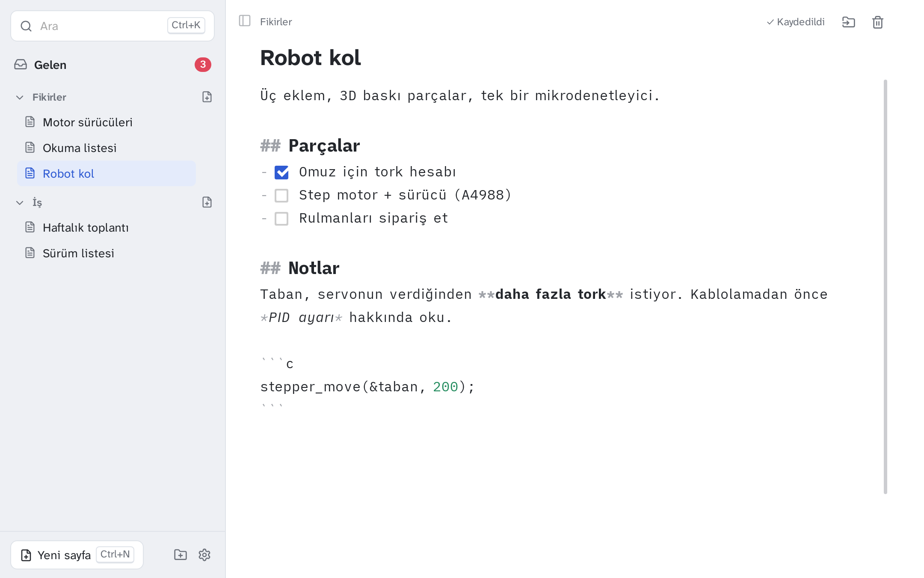The height and width of the screenshot is (578, 924).
Task: Select the Robot kol page
Action: tap(107, 173)
